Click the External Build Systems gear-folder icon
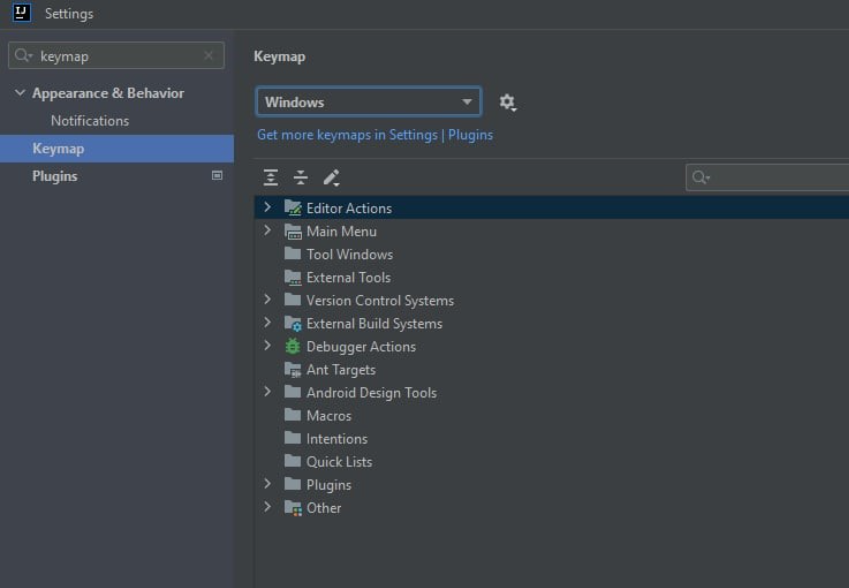 pos(293,324)
